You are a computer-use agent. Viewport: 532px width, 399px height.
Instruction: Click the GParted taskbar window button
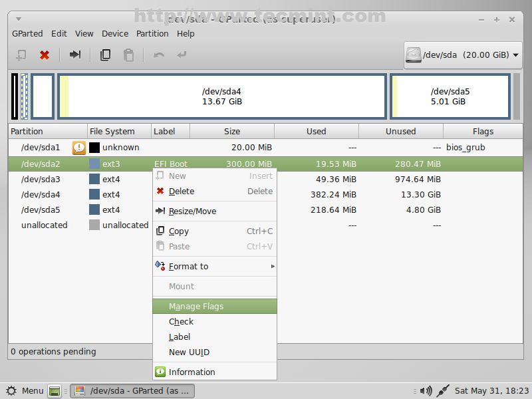click(132, 391)
